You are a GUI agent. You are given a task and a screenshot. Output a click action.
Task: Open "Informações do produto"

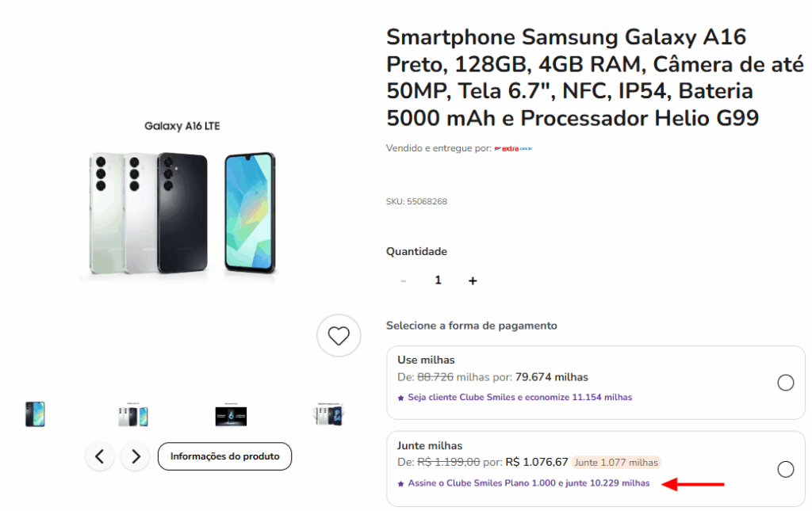pyautogui.click(x=224, y=456)
